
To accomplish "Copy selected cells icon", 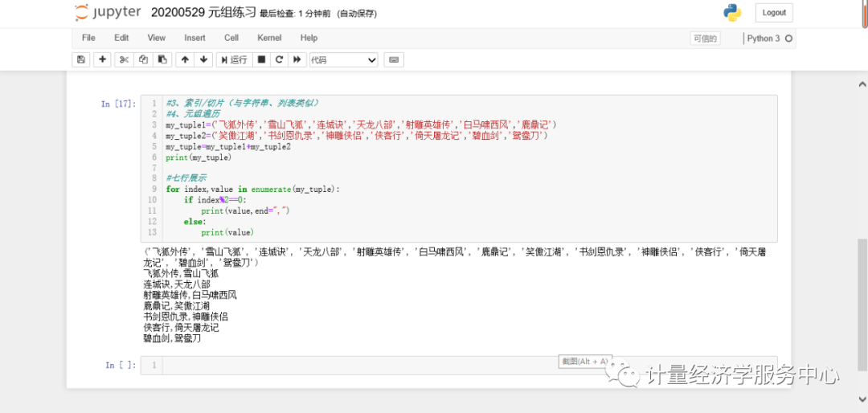I will click(143, 59).
